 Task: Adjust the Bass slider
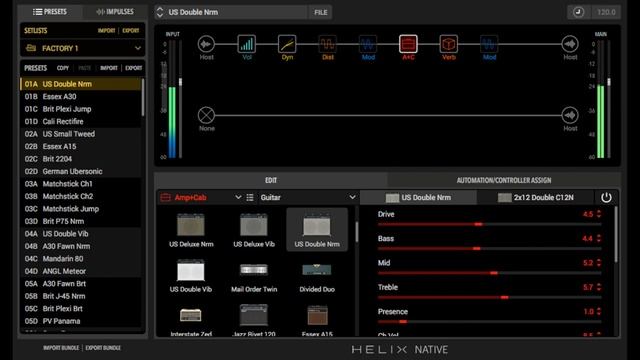tap(489, 249)
